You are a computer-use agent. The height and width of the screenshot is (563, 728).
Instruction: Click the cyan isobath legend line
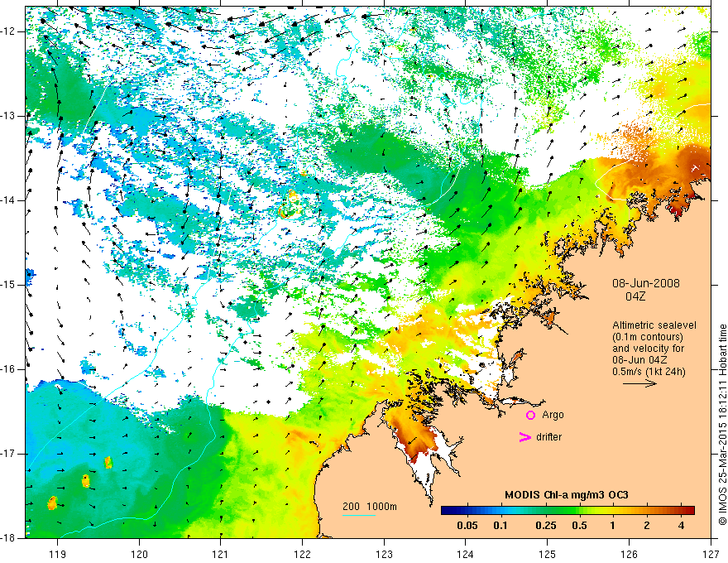click(359, 515)
